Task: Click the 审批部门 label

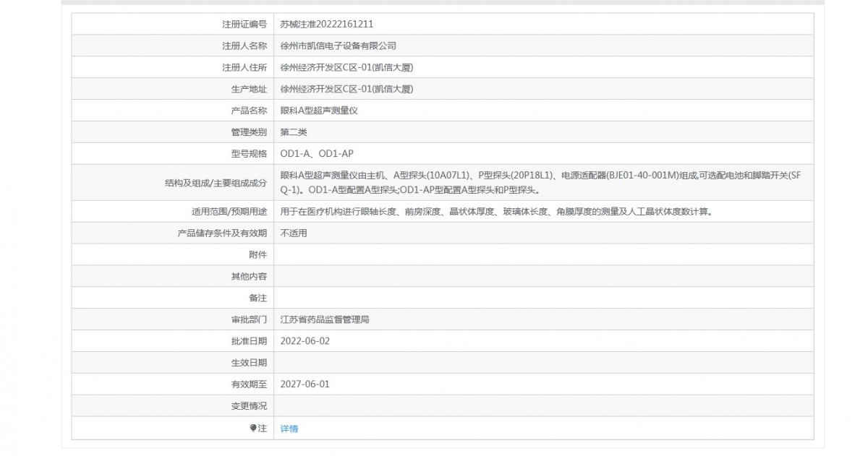Action: 248,319
